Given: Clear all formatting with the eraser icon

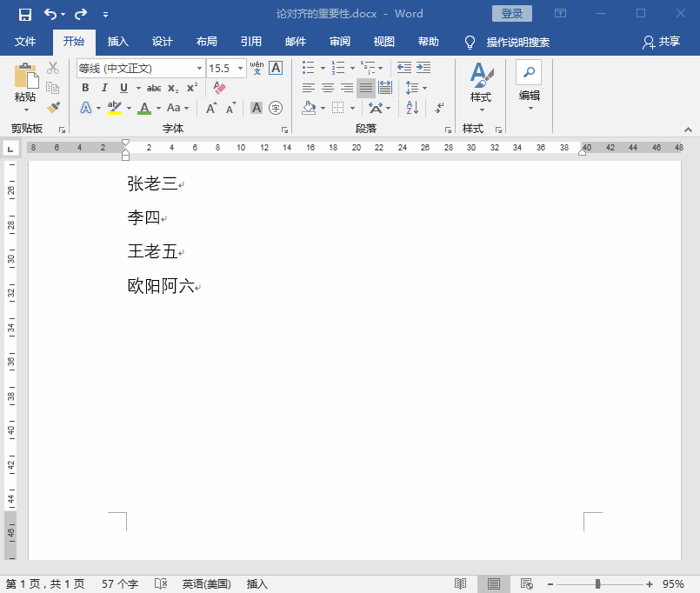Looking at the screenshot, I should (x=219, y=87).
